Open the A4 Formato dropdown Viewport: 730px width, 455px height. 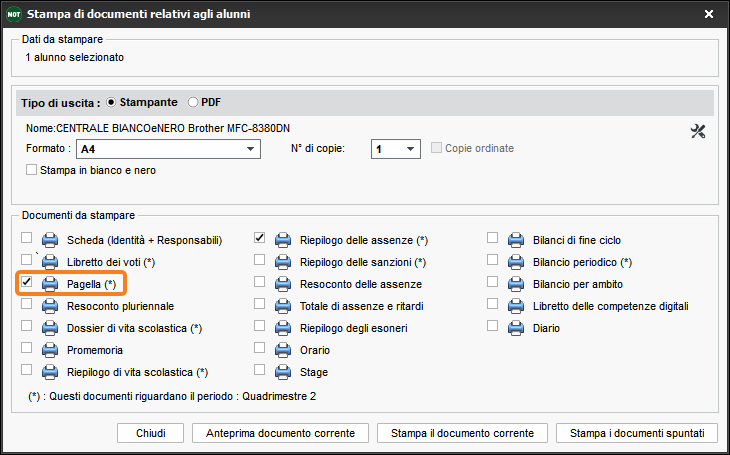[168, 149]
